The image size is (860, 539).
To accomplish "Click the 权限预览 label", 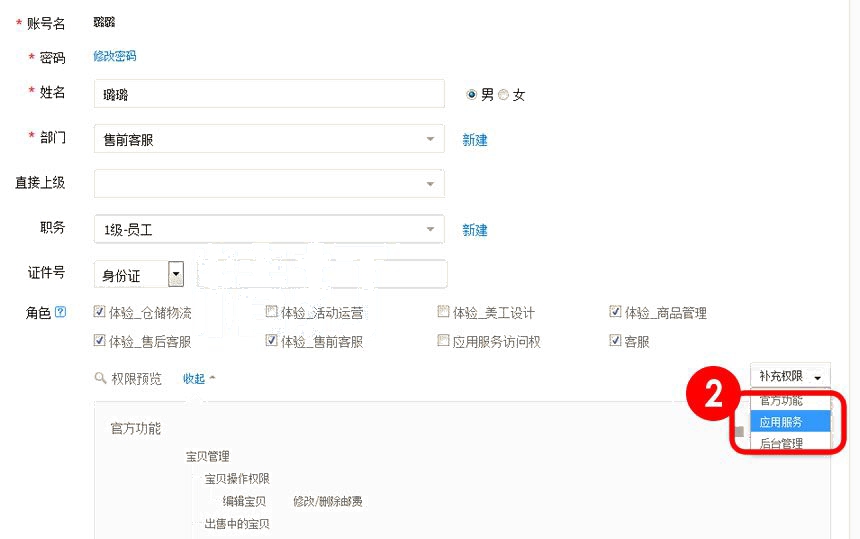I will click(x=137, y=378).
